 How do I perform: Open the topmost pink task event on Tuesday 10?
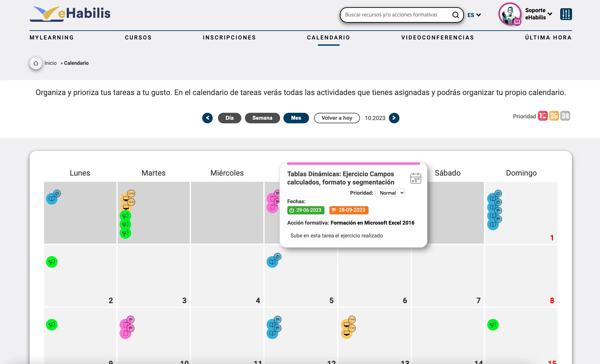[125, 325]
